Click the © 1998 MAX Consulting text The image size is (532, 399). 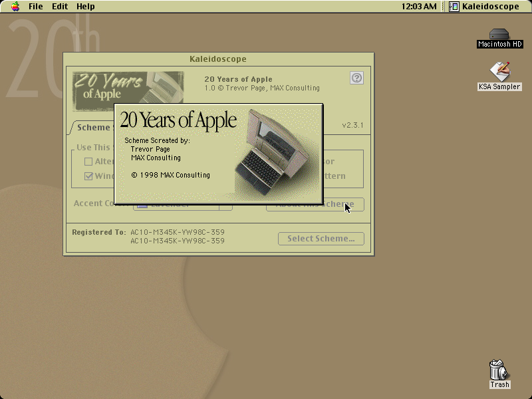171,175
